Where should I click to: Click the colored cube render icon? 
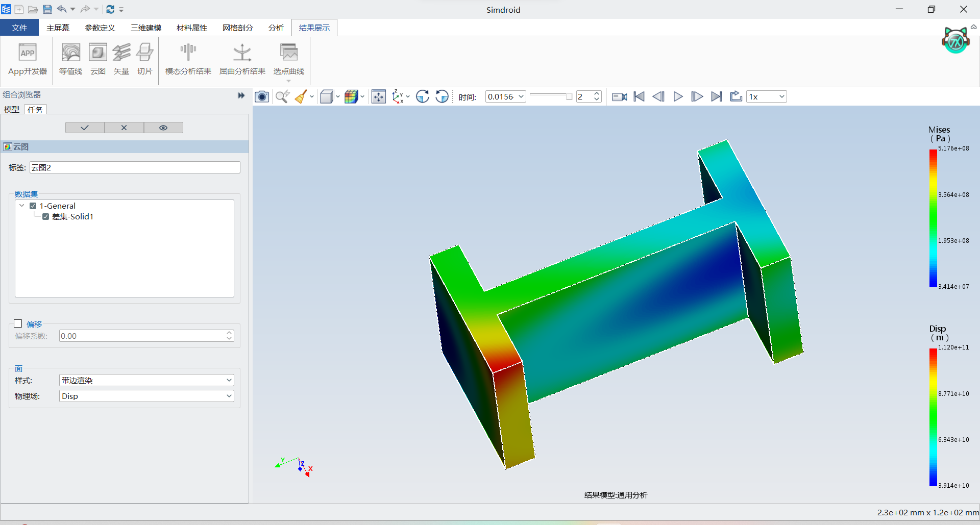[351, 96]
